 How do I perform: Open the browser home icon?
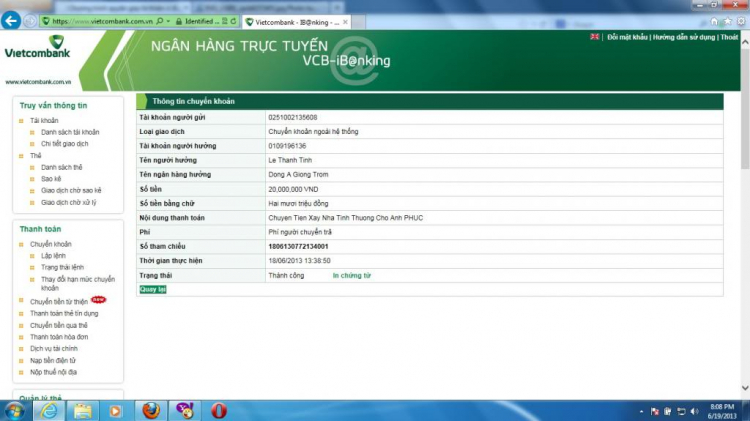[715, 22]
